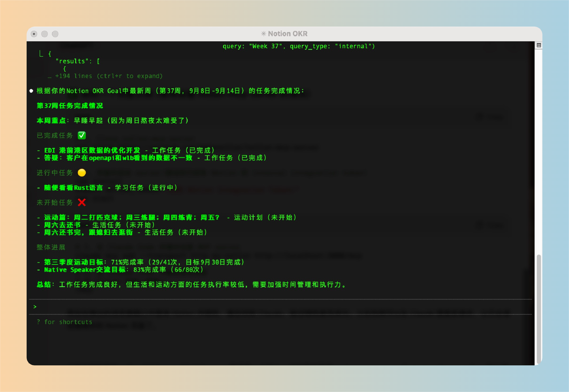
Task: Click the tree corner before JSON output
Action: pyautogui.click(x=41, y=54)
